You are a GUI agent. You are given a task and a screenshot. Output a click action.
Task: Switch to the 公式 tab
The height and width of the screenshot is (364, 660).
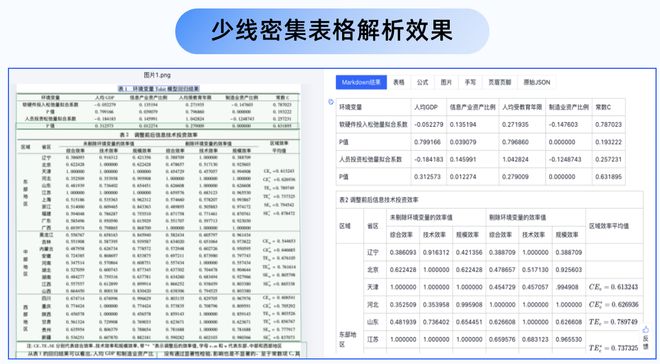click(422, 82)
